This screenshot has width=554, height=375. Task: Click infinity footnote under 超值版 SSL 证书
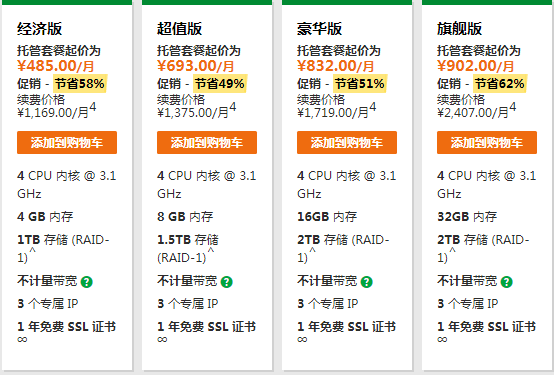click(162, 340)
